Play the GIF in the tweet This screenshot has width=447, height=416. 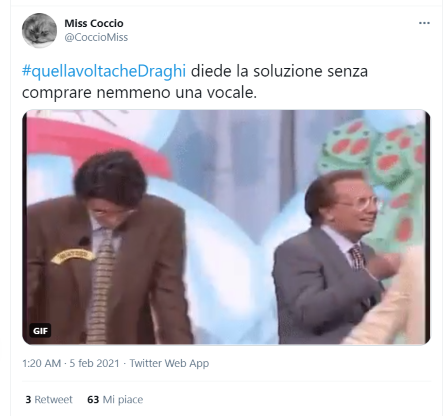click(226, 227)
